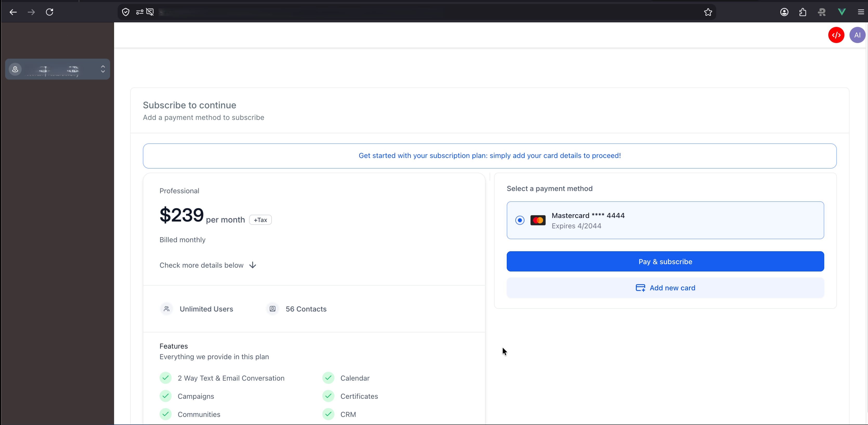Open the shield tracking protection icon
Screen dimensions: 868x425
[126, 12]
